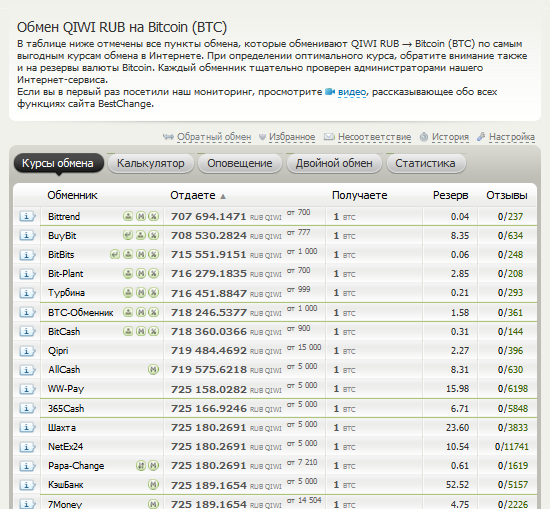Click the wrench icon beside Настройка

tap(481, 136)
